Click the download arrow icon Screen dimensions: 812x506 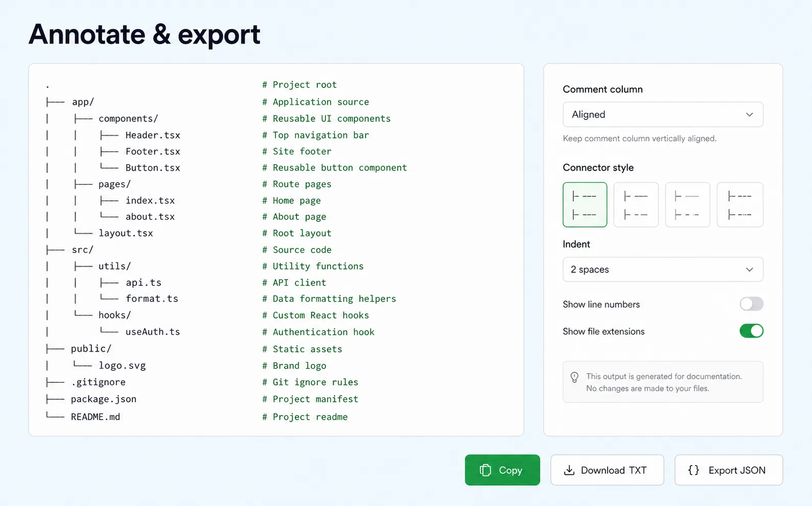pyautogui.click(x=569, y=470)
